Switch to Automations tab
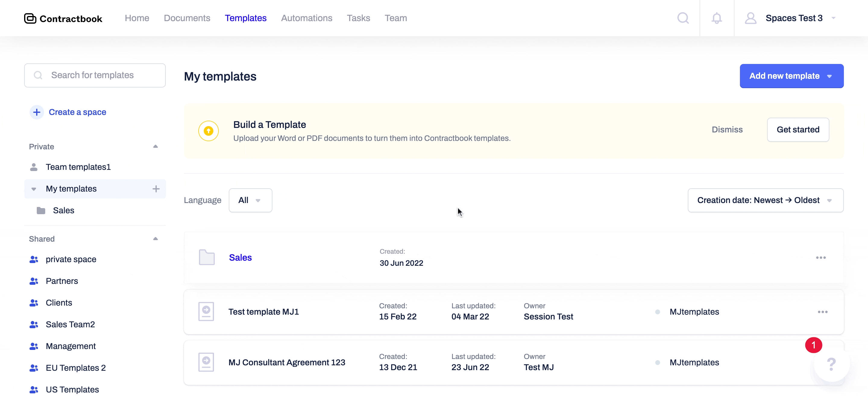The width and height of the screenshot is (868, 400). pyautogui.click(x=307, y=18)
